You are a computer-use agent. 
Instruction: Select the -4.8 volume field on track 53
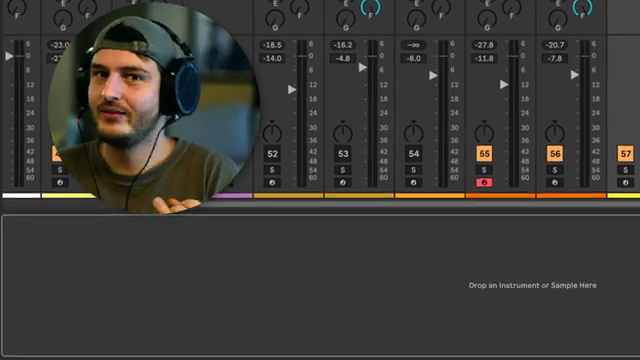pyautogui.click(x=343, y=58)
